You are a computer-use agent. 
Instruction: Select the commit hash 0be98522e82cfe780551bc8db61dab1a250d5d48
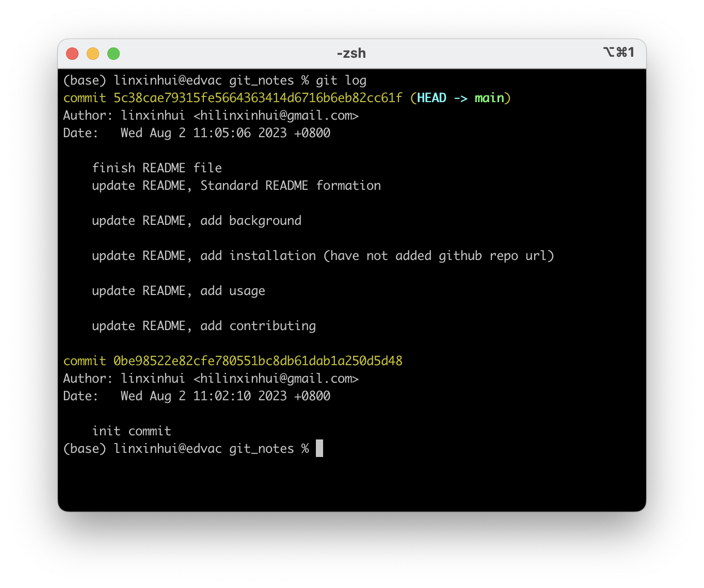(x=258, y=361)
